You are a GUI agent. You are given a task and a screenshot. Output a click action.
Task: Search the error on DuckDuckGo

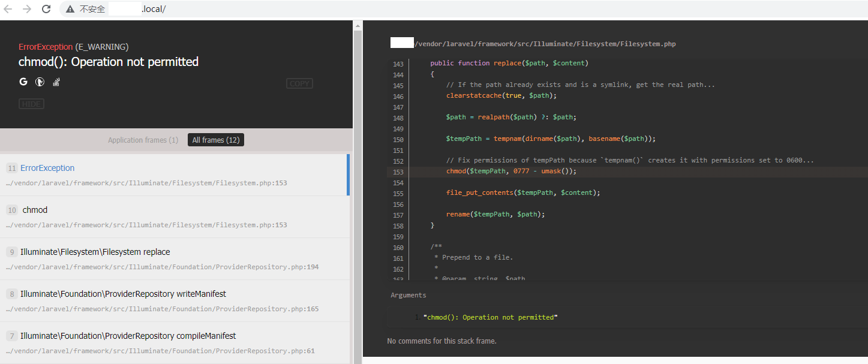(40, 82)
